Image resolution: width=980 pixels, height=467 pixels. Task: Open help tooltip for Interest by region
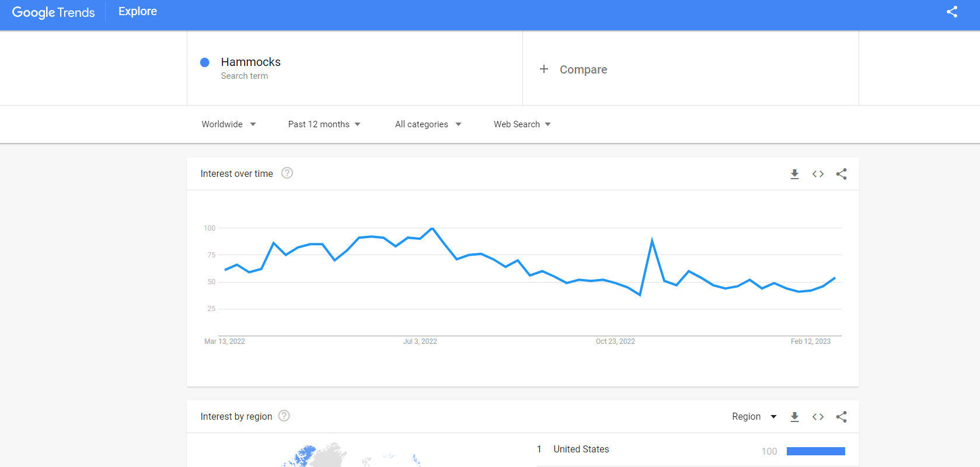tap(284, 416)
